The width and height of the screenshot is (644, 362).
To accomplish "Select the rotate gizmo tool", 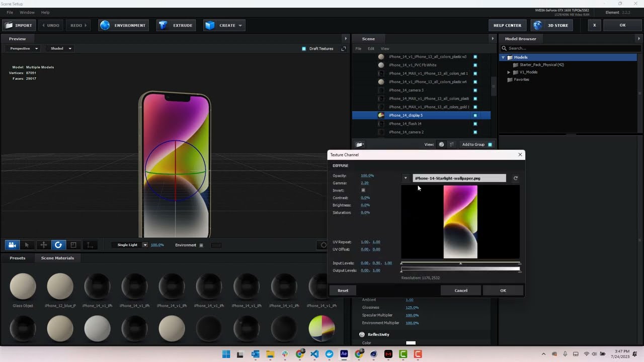I will [x=58, y=245].
